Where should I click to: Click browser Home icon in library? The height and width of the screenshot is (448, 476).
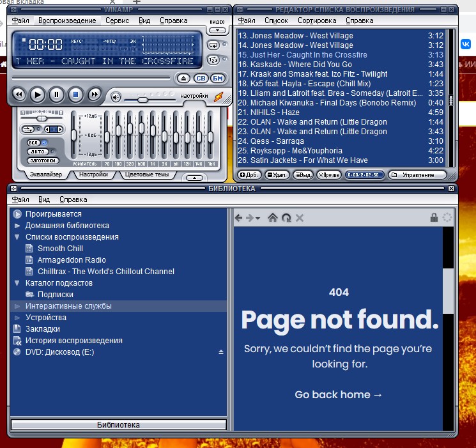[272, 217]
